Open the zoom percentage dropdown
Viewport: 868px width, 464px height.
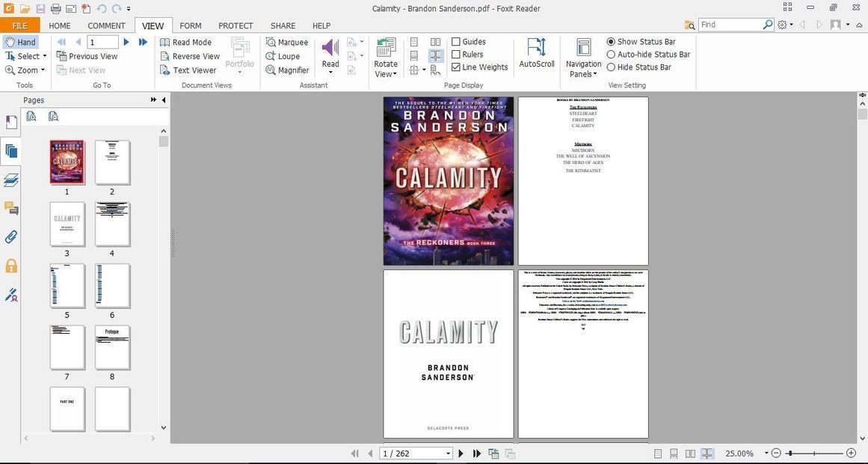pos(766,454)
